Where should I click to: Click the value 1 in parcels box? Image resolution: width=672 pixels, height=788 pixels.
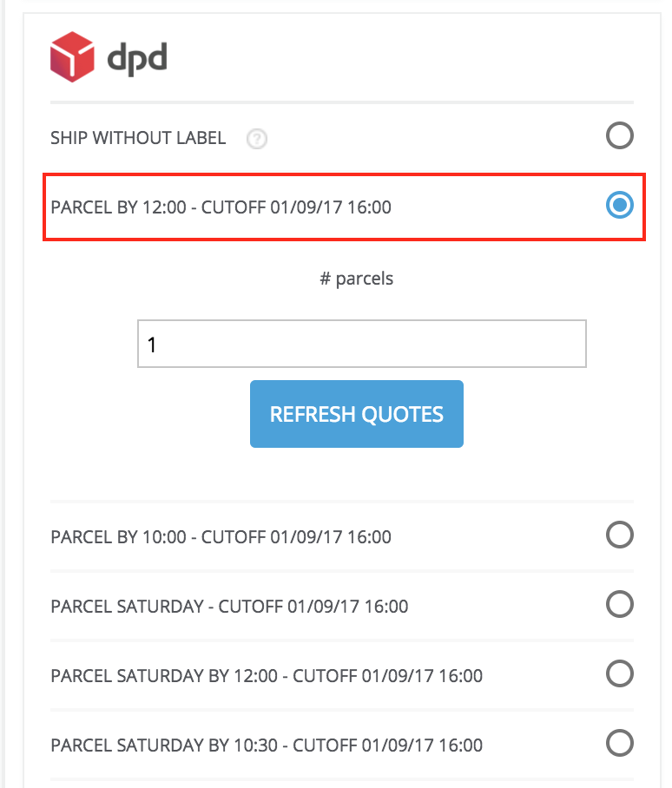(152, 345)
